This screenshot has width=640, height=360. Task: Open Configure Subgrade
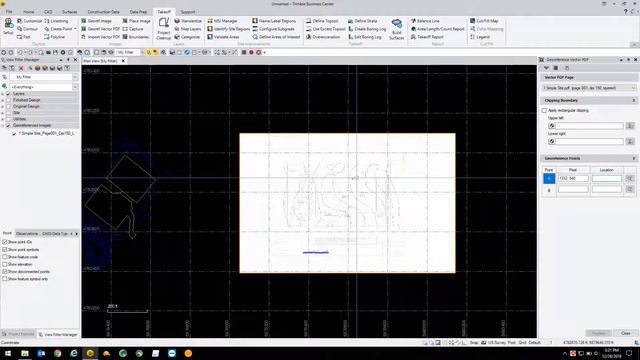tap(273, 29)
